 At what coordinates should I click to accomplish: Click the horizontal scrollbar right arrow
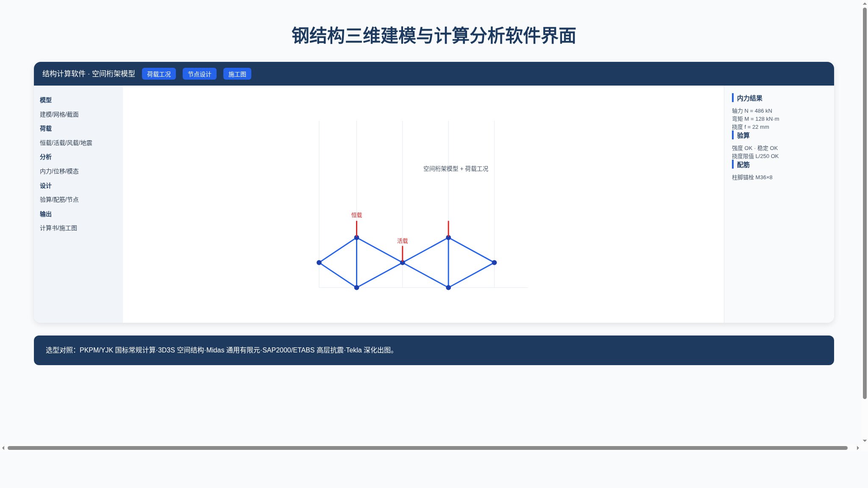pos(858,448)
